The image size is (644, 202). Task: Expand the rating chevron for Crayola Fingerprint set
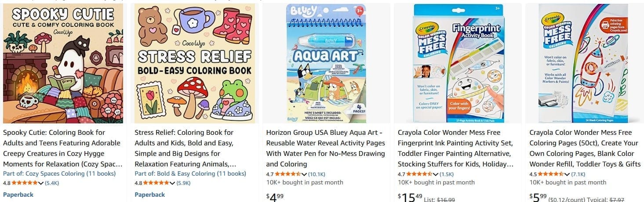click(x=436, y=174)
